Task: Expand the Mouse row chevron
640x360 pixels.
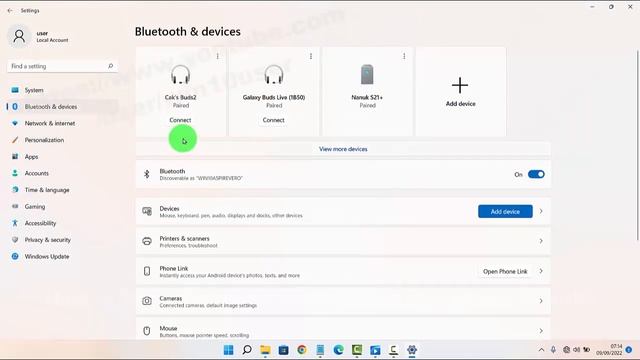Action: pos(541,331)
